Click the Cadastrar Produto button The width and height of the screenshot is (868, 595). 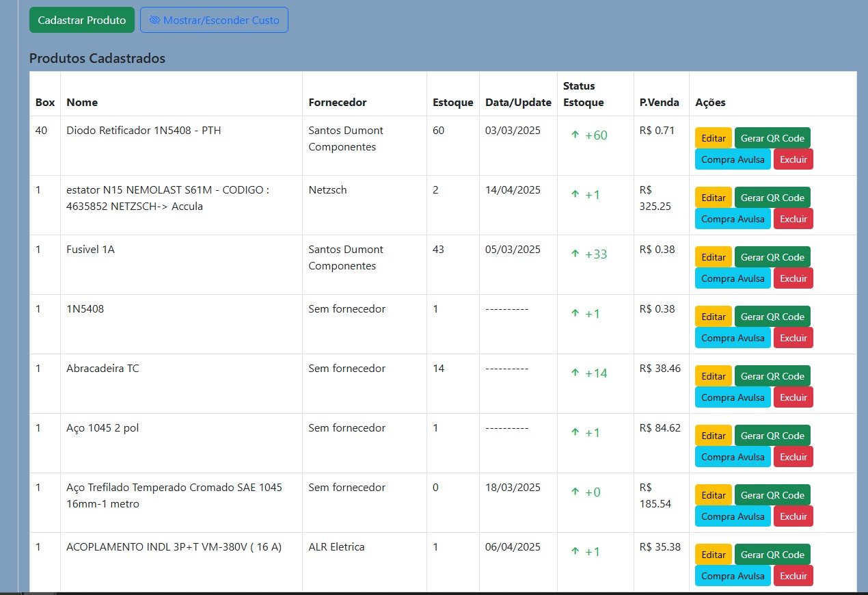(82, 20)
